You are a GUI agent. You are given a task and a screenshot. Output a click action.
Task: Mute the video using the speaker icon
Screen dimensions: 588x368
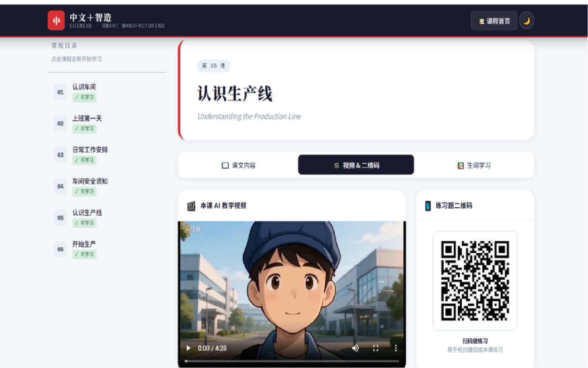(x=355, y=348)
